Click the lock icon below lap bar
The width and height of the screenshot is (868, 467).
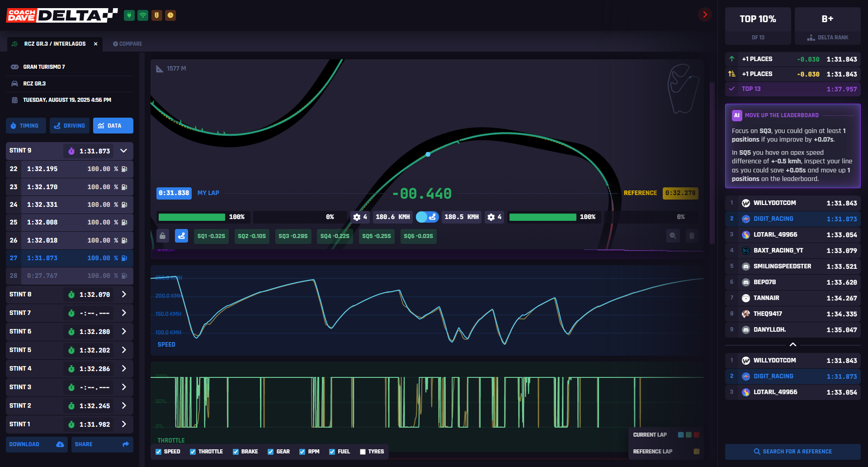pyautogui.click(x=163, y=236)
